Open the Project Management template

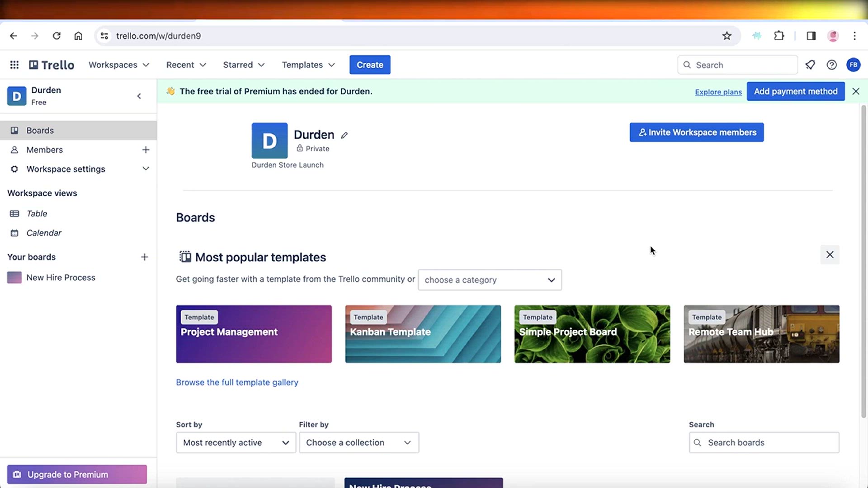tap(254, 334)
